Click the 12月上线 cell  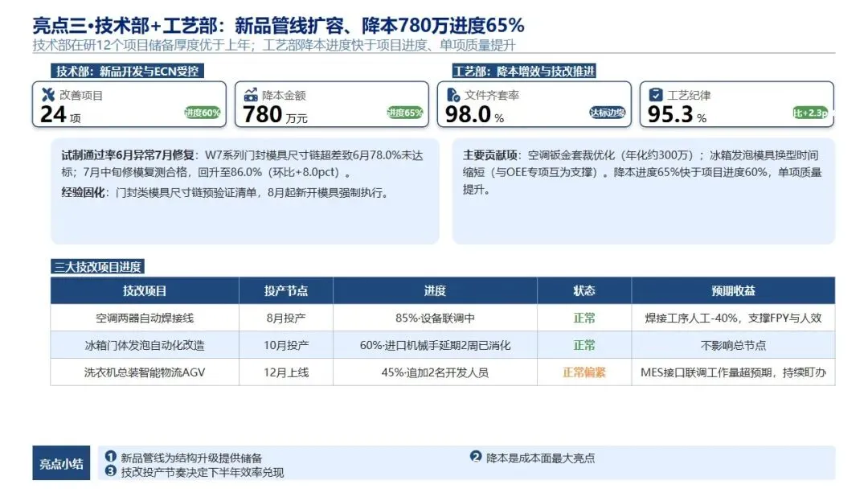tap(286, 372)
